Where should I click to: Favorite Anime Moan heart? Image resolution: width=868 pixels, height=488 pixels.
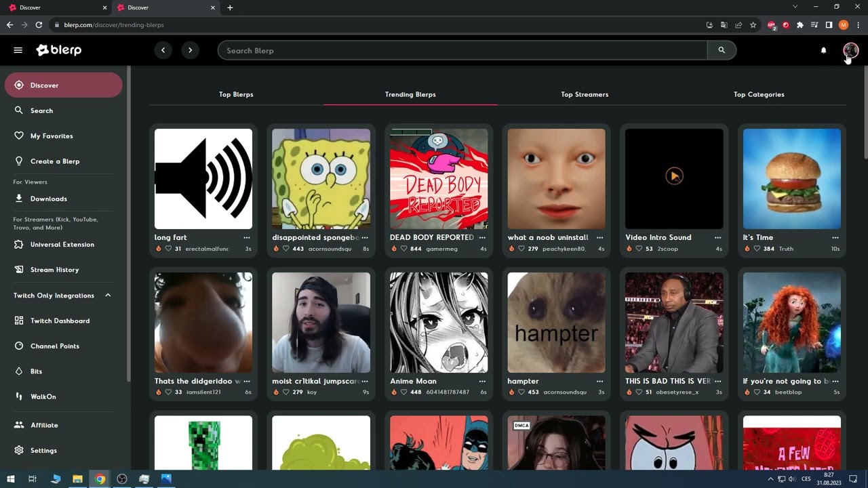(403, 392)
